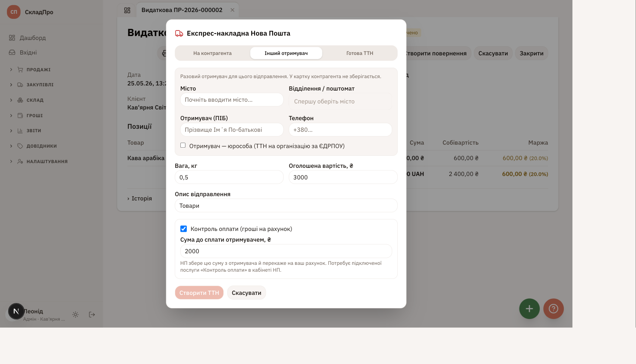This screenshot has width=636, height=364.
Task: Click Скасувати button in the dialog
Action: point(246,293)
